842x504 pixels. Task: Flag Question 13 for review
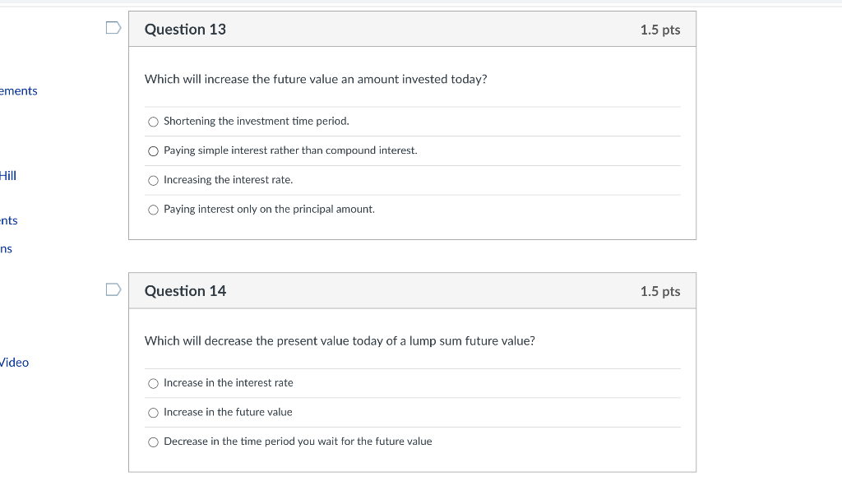(x=113, y=26)
